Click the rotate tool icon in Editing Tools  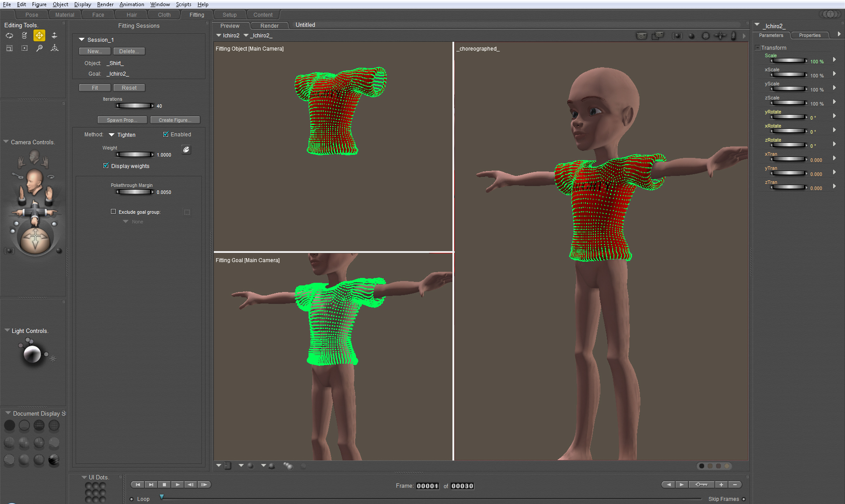coord(9,36)
